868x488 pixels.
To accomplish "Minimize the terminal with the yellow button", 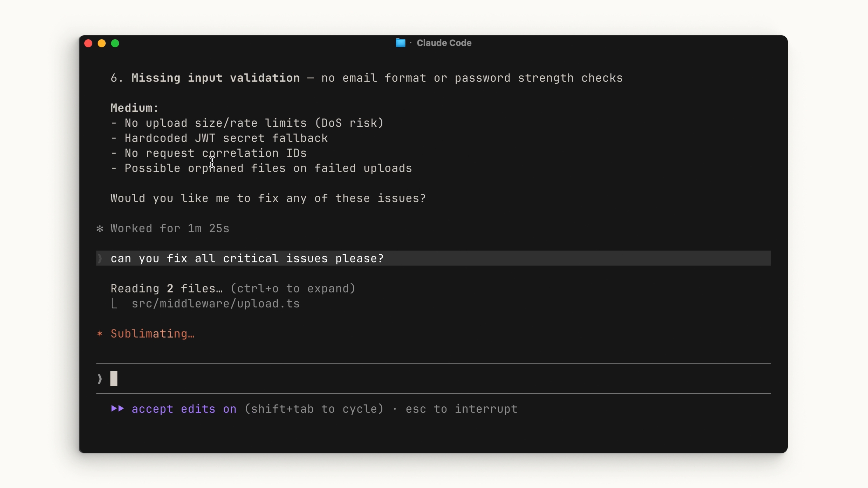I will click(102, 43).
